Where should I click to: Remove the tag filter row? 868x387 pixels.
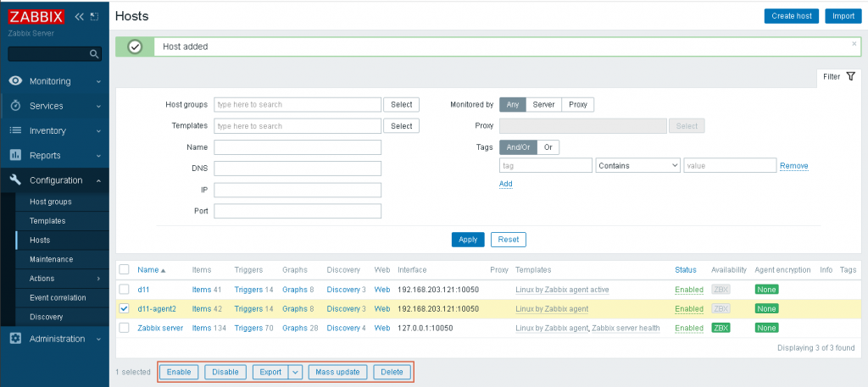793,166
